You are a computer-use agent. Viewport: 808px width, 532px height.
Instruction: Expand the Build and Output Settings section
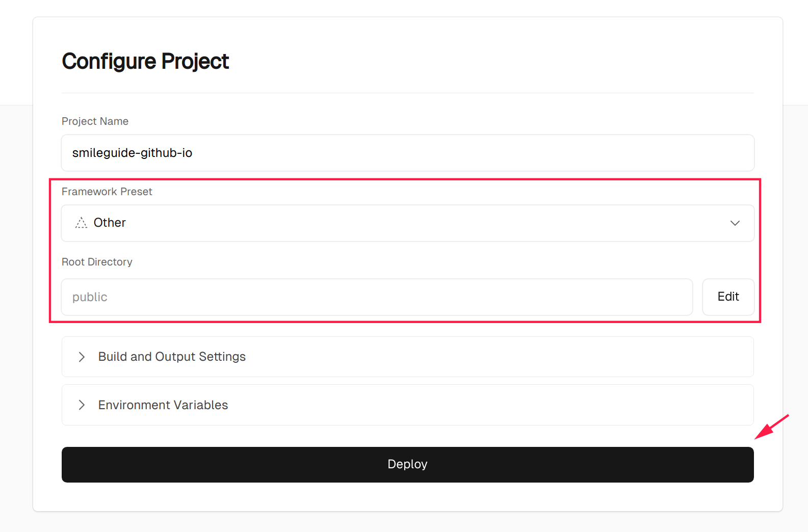(x=407, y=357)
